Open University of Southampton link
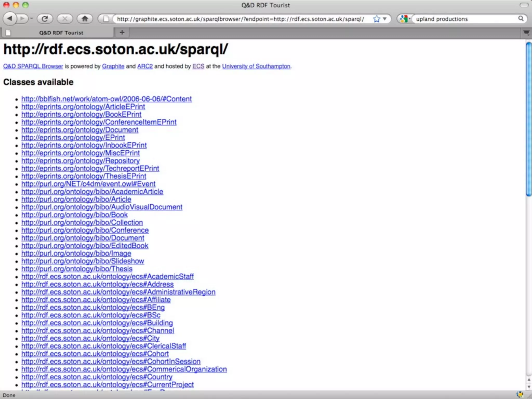The height and width of the screenshot is (399, 532). [256, 66]
